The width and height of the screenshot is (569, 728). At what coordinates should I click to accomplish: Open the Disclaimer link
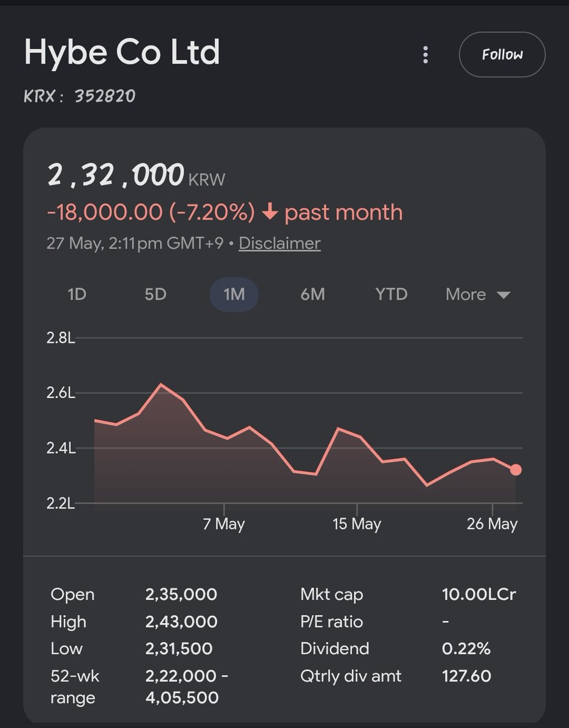coord(280,243)
